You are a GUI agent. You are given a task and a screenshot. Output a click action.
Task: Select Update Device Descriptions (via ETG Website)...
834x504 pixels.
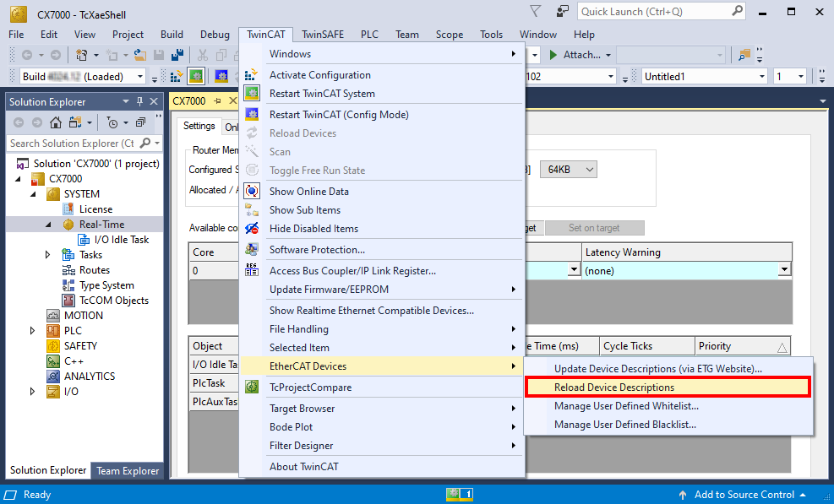click(668, 368)
